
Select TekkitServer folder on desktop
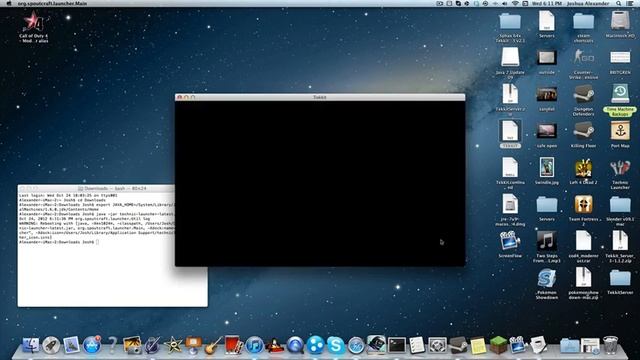point(620,281)
